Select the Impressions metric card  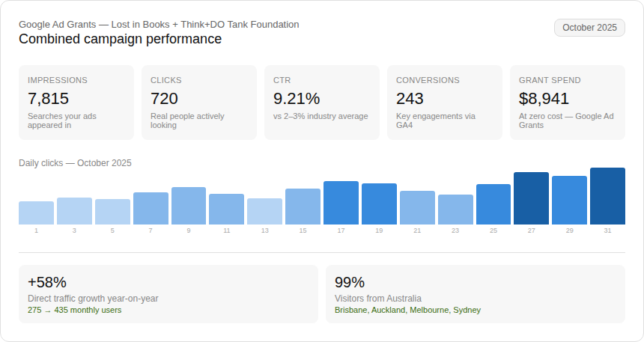pyautogui.click(x=76, y=102)
